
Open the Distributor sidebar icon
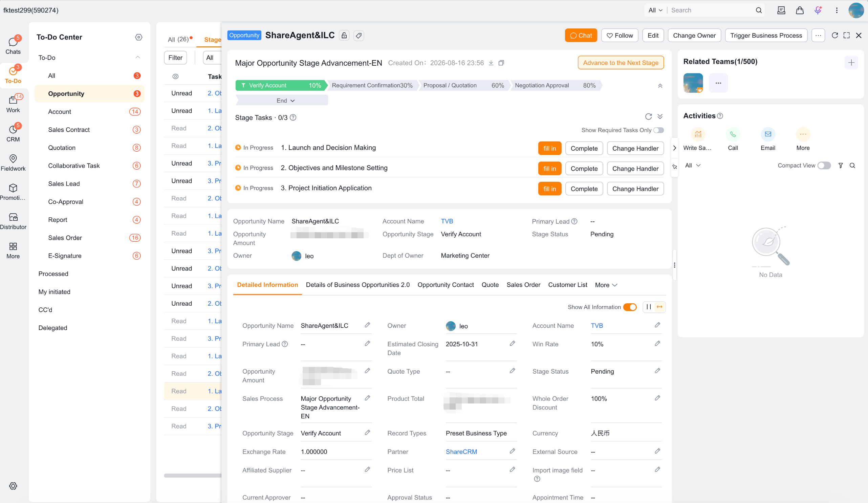(13, 221)
